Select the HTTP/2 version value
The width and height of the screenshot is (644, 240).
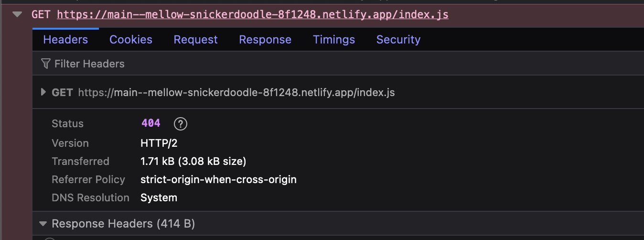pyautogui.click(x=159, y=143)
